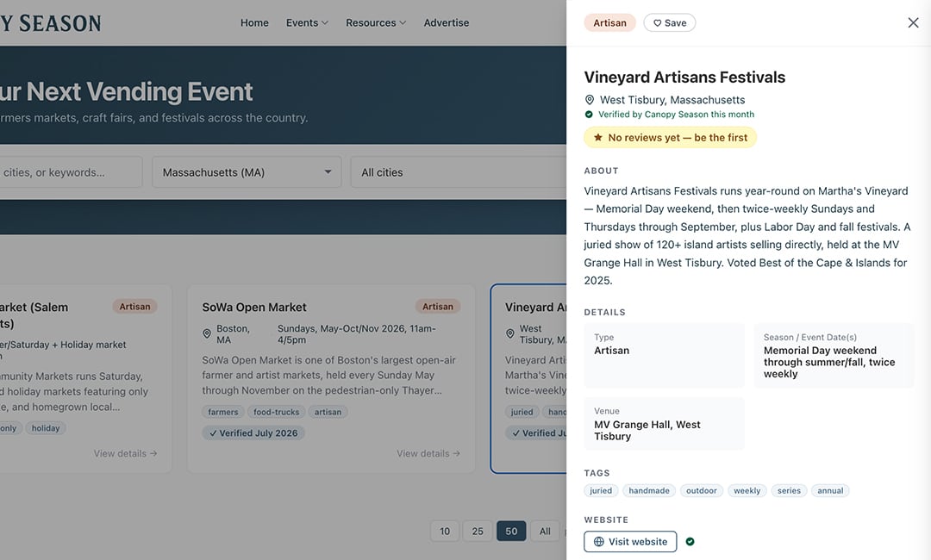The width and height of the screenshot is (931, 560).
Task: Click the green verified checkmark by Canopy Season
Action: pyautogui.click(x=589, y=115)
